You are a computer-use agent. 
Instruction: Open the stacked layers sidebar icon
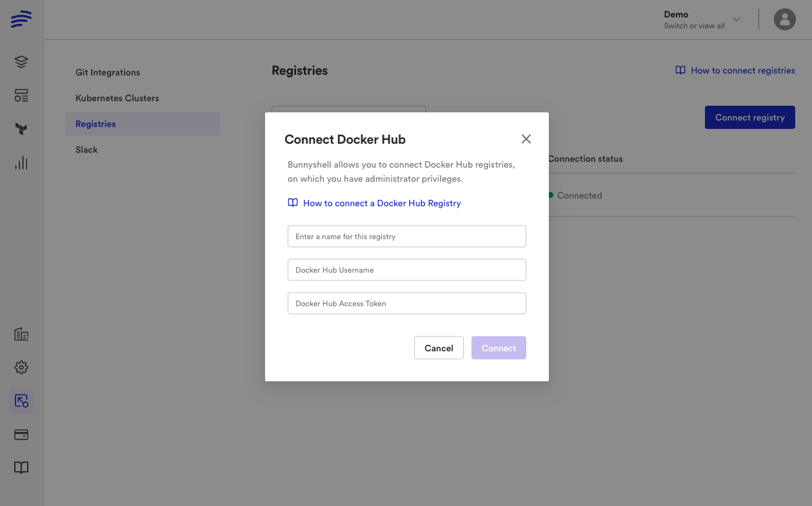21,62
